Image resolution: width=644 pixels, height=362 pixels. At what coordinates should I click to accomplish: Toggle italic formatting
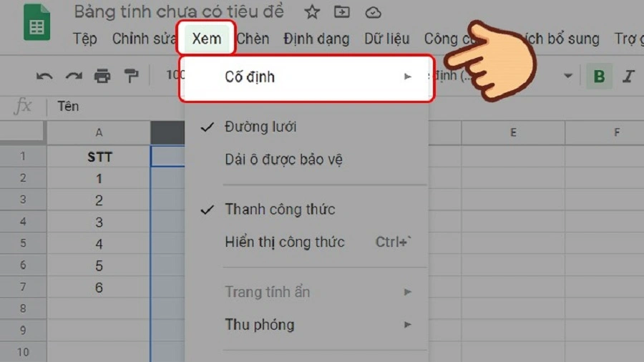628,76
